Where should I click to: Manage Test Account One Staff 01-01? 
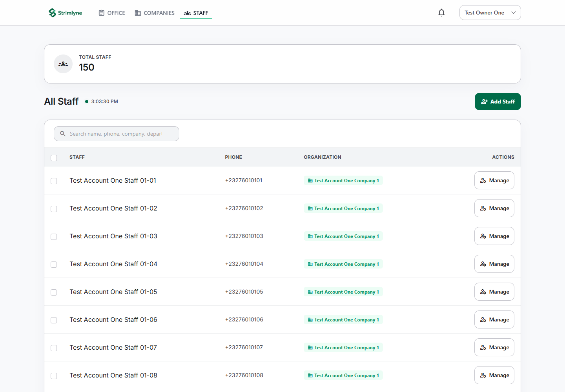pos(494,180)
